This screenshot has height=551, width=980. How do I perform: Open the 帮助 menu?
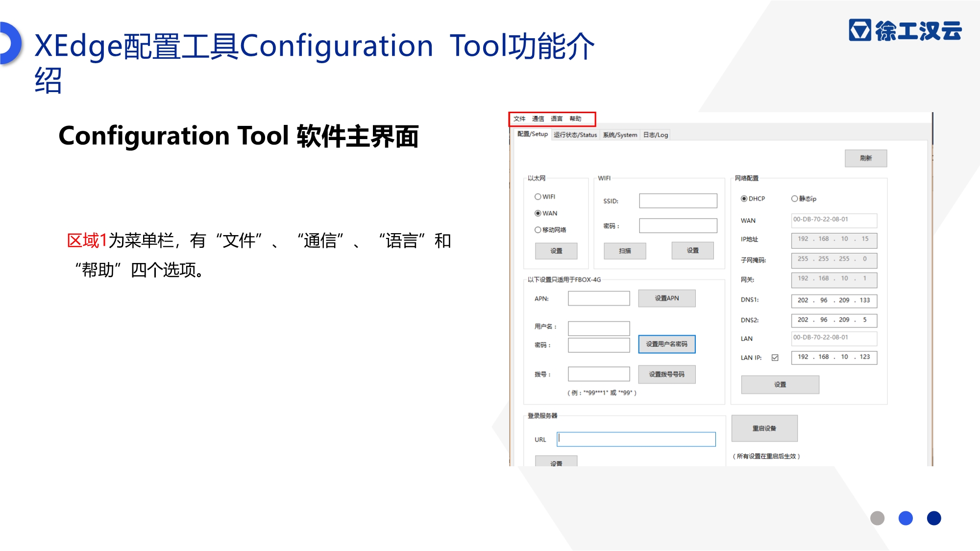[575, 119]
